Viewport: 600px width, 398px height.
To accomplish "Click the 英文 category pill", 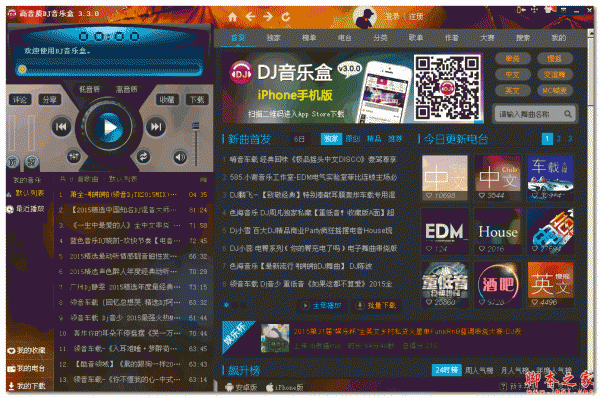I will [x=512, y=91].
